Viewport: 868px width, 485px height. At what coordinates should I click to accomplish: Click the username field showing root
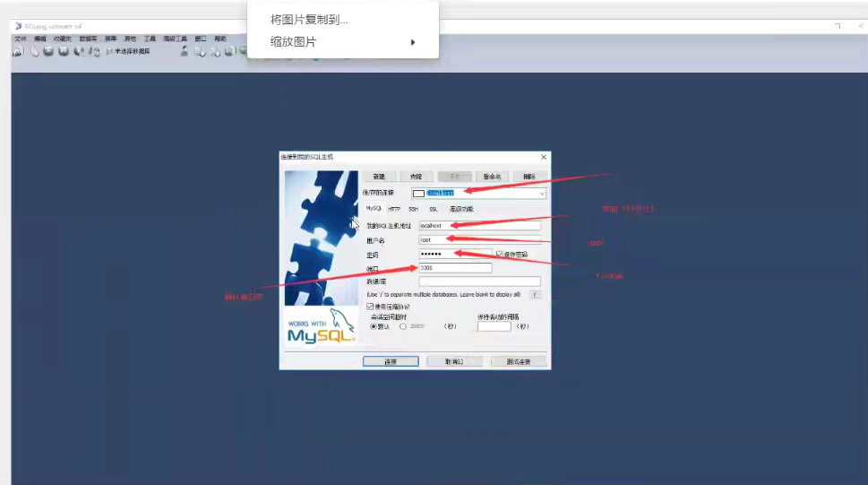click(x=479, y=240)
